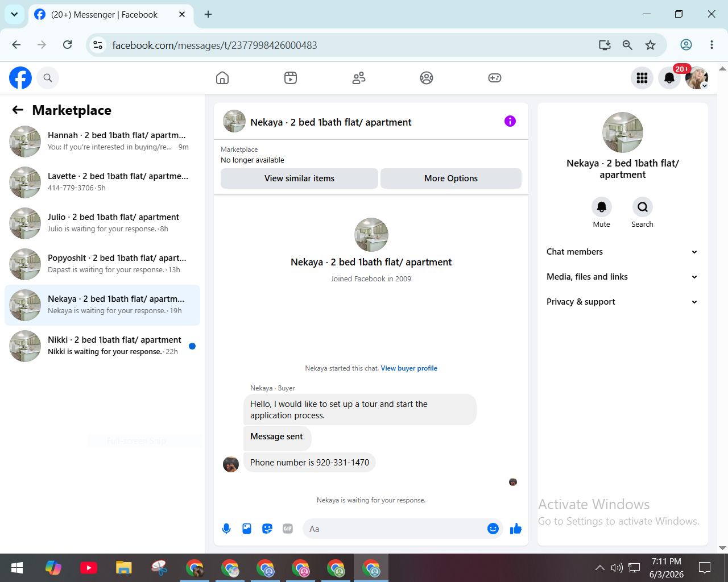
Task: Open the Friends icon
Action: click(359, 78)
